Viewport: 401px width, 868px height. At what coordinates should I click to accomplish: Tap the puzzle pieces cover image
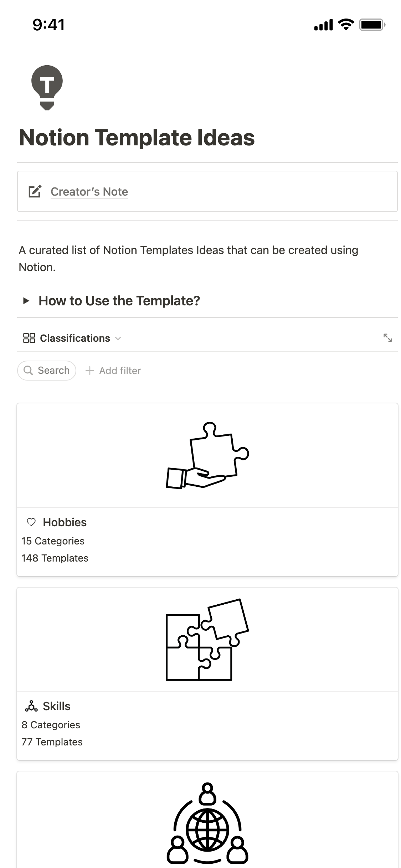point(207,639)
